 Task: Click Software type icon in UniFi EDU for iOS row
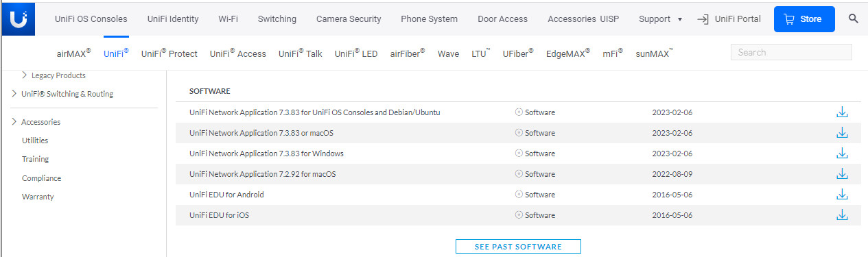coord(519,215)
